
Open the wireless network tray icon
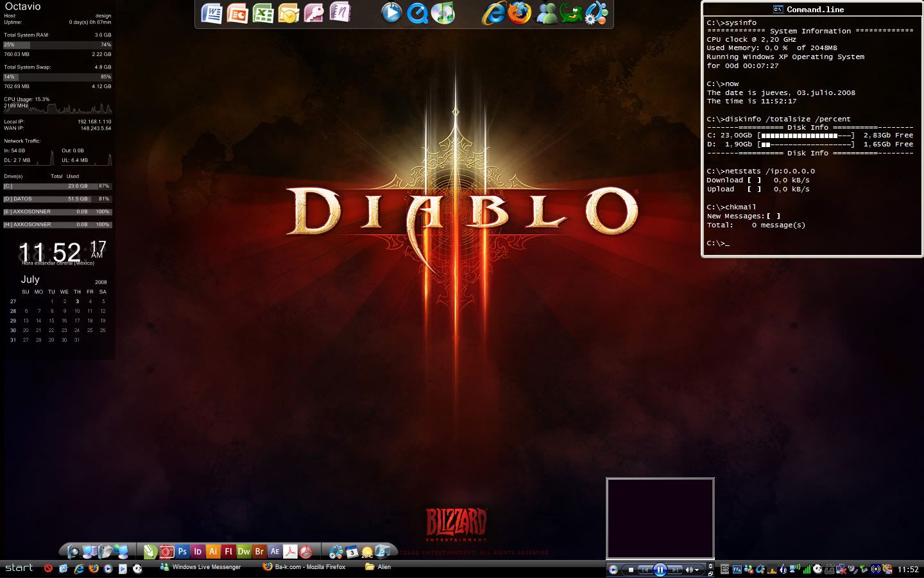click(x=795, y=569)
